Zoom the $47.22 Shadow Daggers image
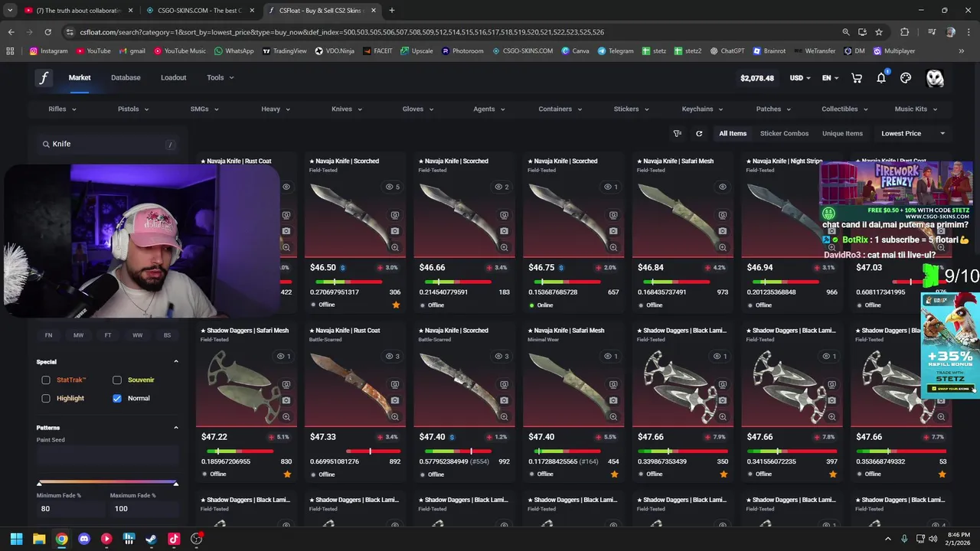The image size is (980, 551). (x=286, y=416)
